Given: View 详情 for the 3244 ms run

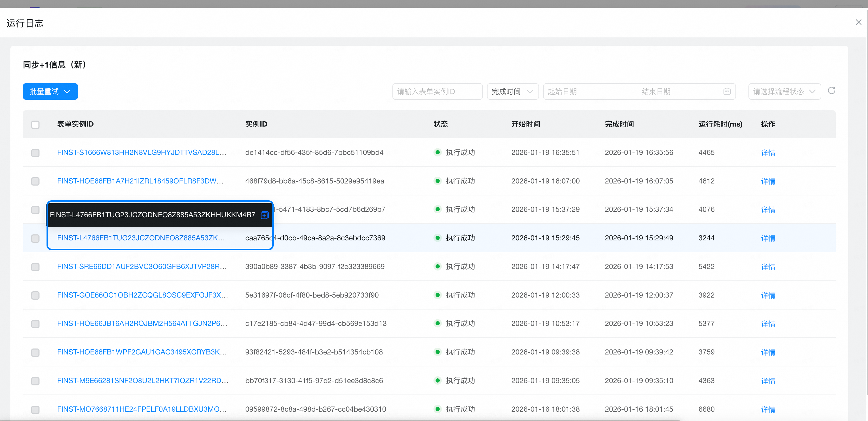Looking at the screenshot, I should point(768,238).
